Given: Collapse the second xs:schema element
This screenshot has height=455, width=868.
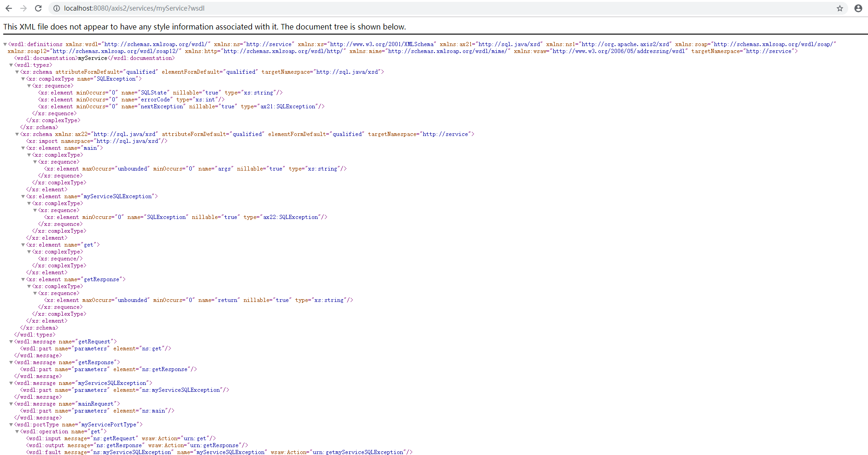Looking at the screenshot, I should point(17,134).
